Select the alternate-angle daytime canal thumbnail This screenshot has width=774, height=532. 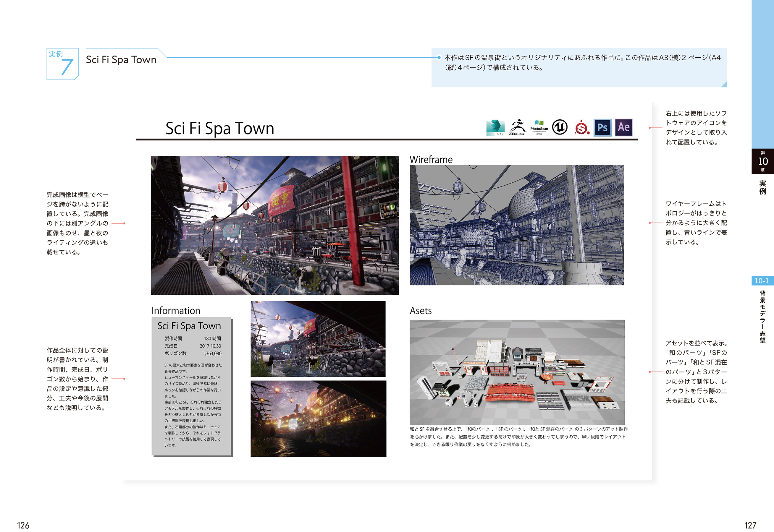pyautogui.click(x=318, y=339)
